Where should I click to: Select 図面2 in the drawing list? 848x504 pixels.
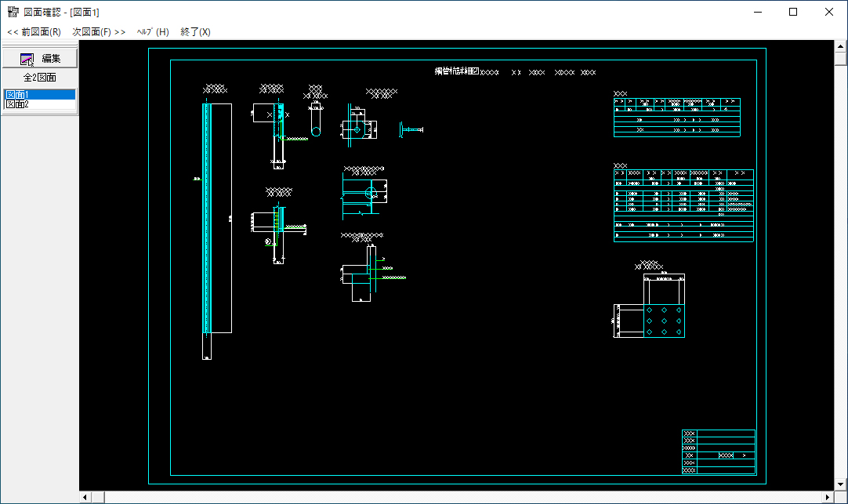39,103
